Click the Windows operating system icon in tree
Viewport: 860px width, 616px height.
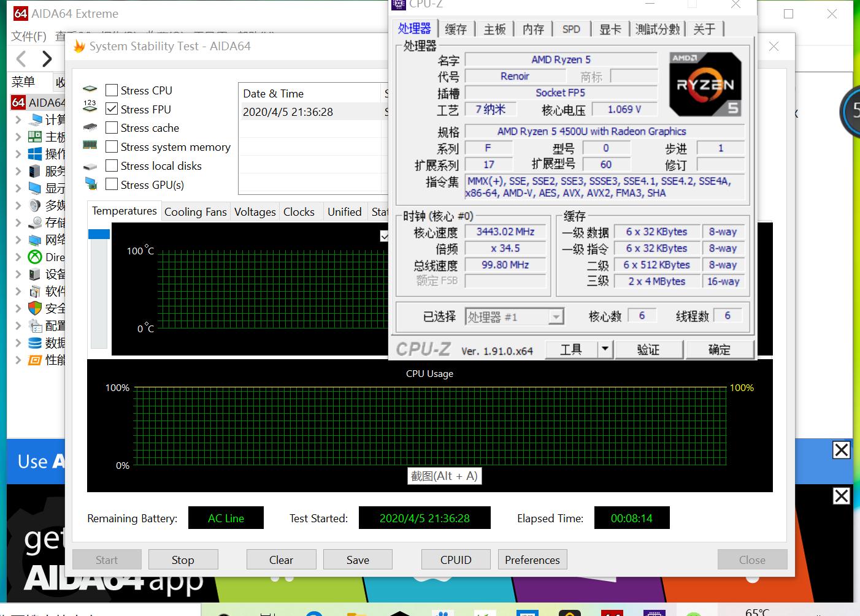coord(35,154)
